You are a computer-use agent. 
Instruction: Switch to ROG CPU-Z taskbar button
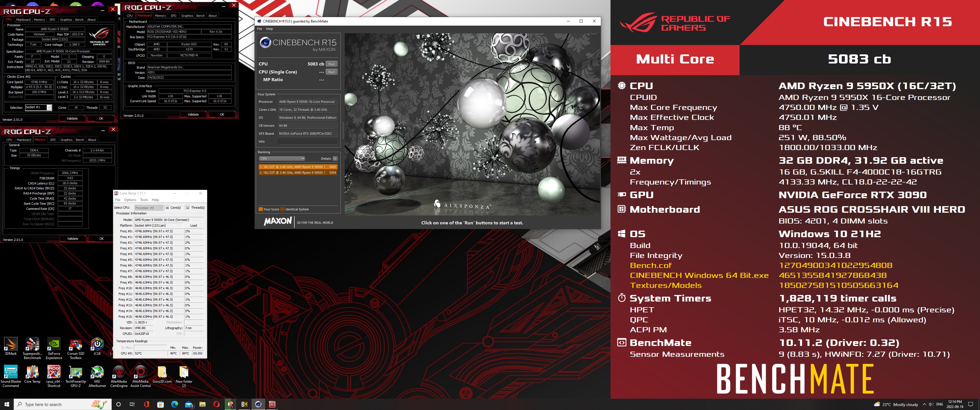click(x=272, y=404)
